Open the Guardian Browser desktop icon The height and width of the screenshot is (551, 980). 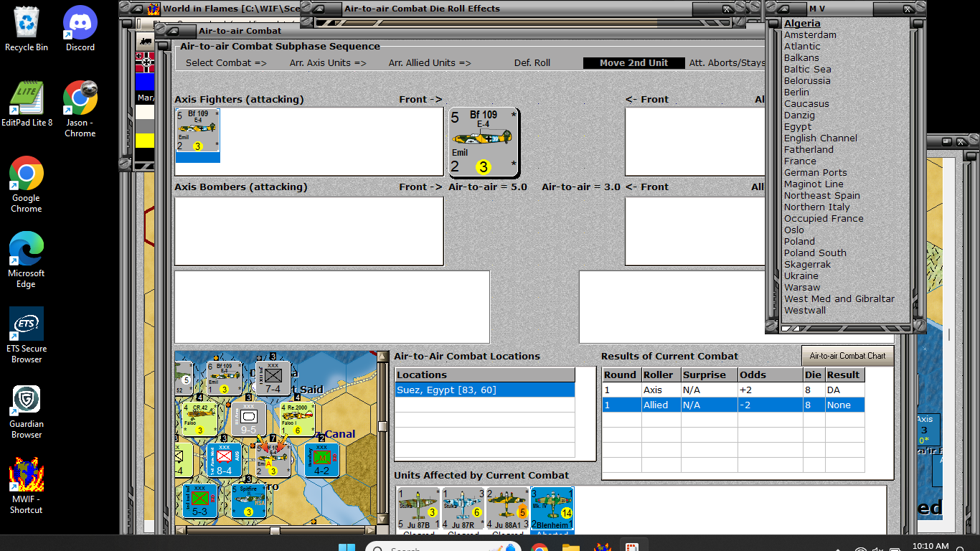click(27, 411)
